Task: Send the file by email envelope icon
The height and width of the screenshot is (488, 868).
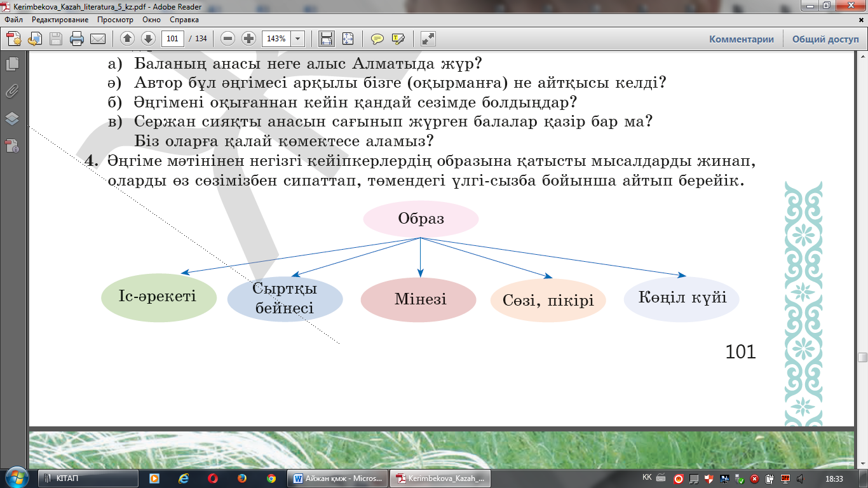Action: 98,39
